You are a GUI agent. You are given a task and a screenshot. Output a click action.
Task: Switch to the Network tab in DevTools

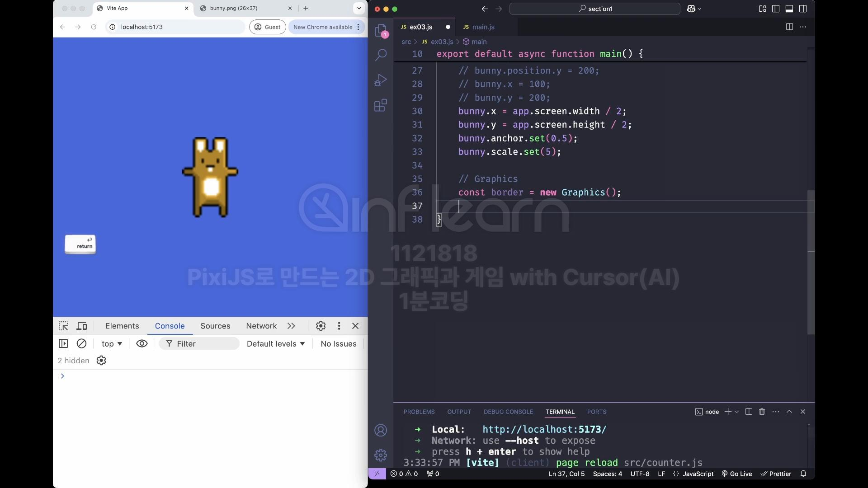click(261, 326)
